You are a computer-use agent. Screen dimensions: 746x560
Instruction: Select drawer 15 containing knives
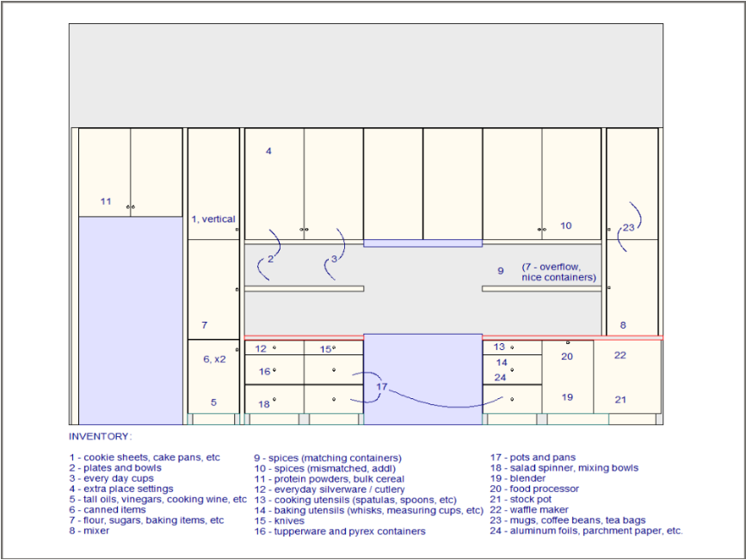click(x=325, y=349)
